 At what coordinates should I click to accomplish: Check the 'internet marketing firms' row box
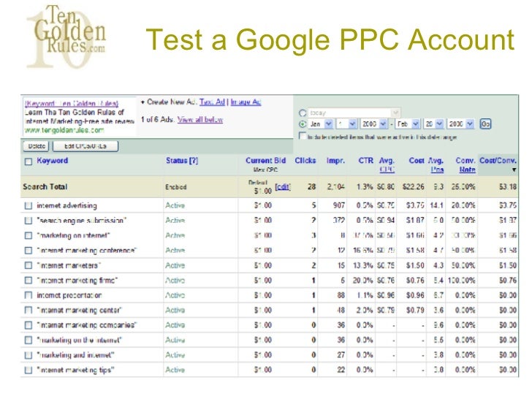click(28, 281)
